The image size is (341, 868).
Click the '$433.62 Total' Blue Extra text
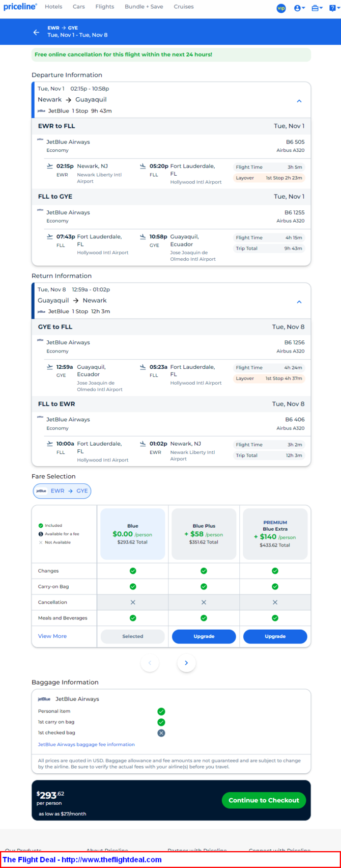[x=275, y=545]
